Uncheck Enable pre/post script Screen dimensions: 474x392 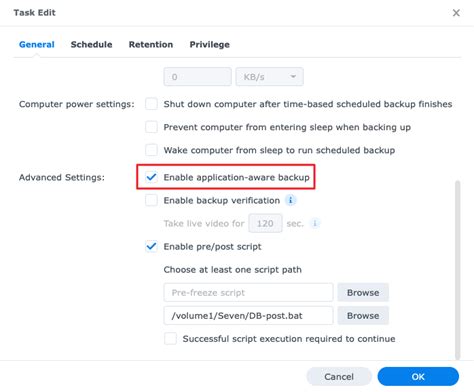pyautogui.click(x=151, y=247)
